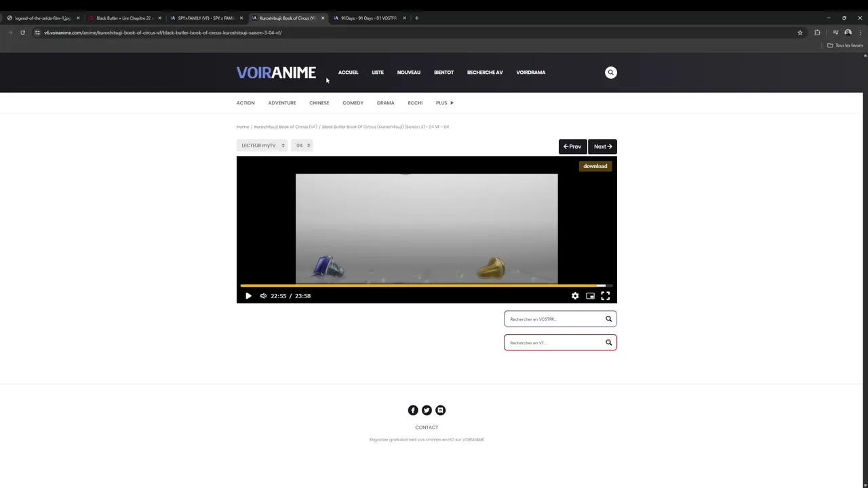The width and height of the screenshot is (868, 488).
Task: Open the site information icon in address bar
Action: 38,33
